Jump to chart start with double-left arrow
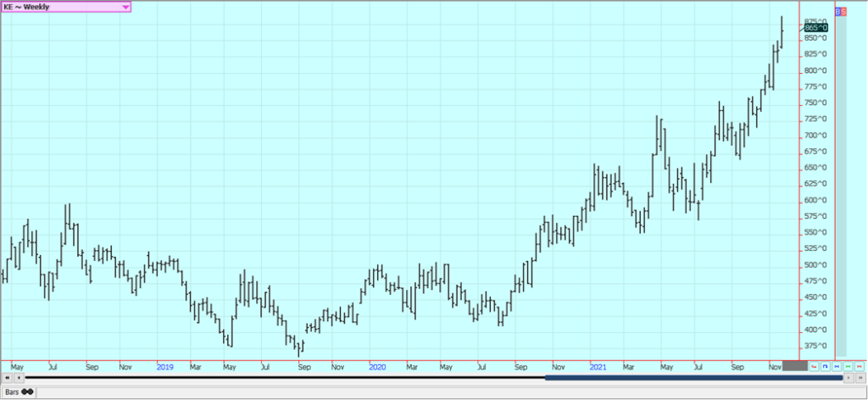 coord(7,378)
